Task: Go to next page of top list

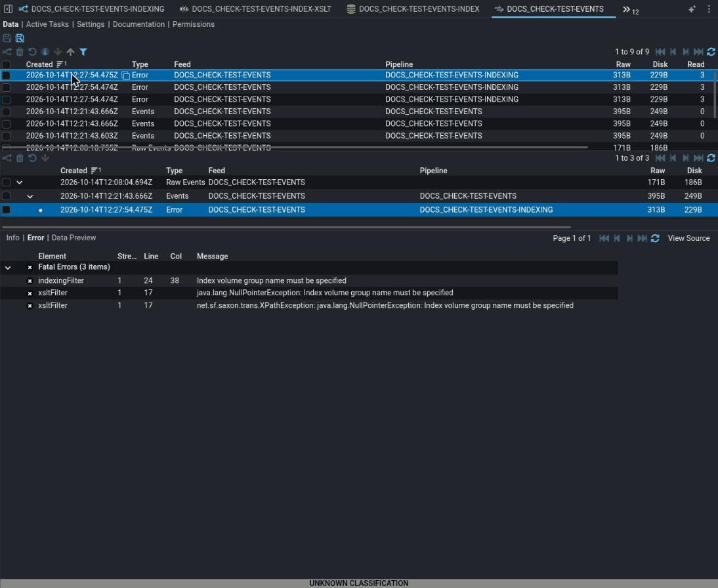Action: [x=685, y=52]
